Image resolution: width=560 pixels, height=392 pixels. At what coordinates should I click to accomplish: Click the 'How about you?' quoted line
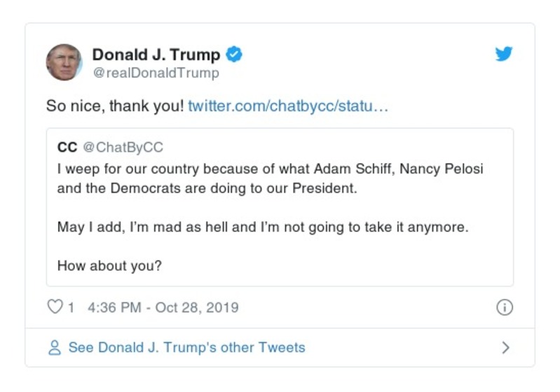click(109, 266)
